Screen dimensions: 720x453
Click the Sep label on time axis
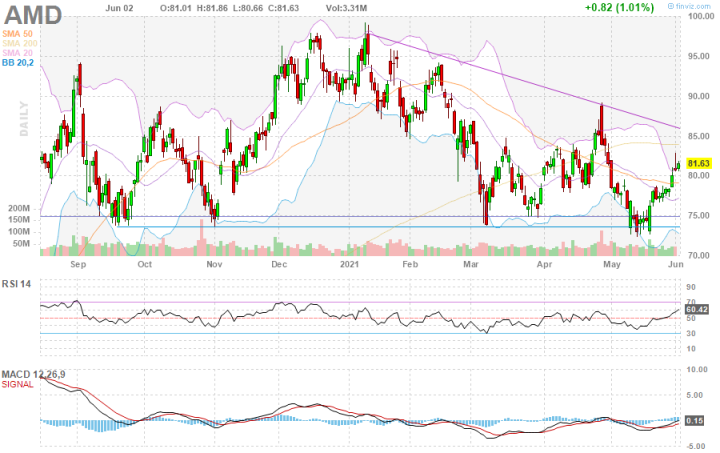[x=78, y=264]
